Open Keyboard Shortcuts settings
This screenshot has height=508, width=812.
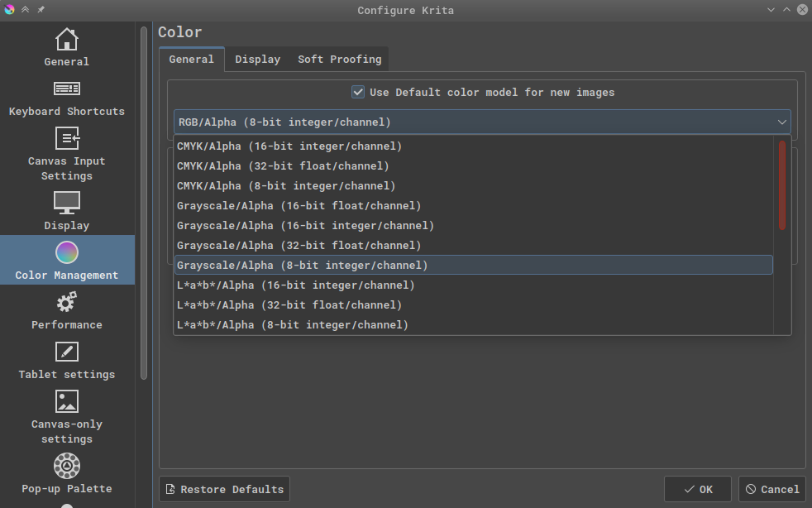(x=67, y=98)
